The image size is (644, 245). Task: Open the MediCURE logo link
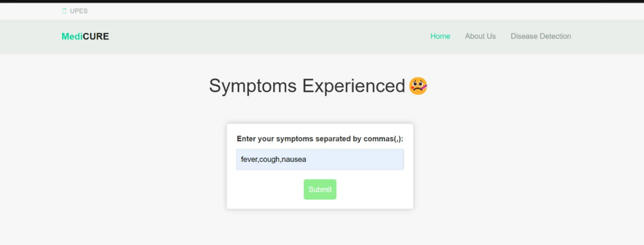pyautogui.click(x=85, y=36)
